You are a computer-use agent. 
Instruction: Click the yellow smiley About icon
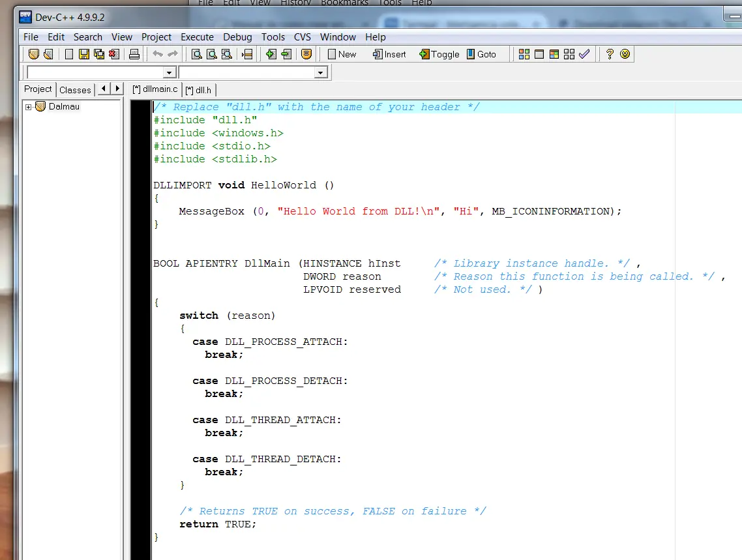tap(625, 54)
